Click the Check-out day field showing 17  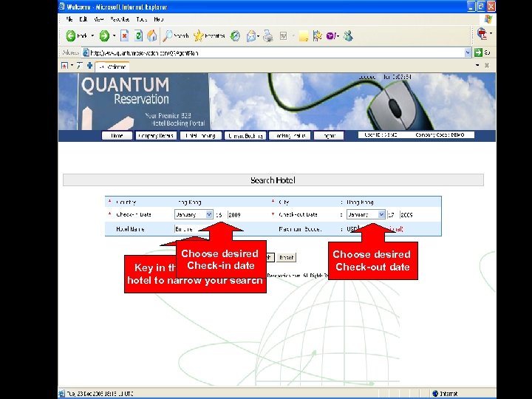click(x=391, y=215)
